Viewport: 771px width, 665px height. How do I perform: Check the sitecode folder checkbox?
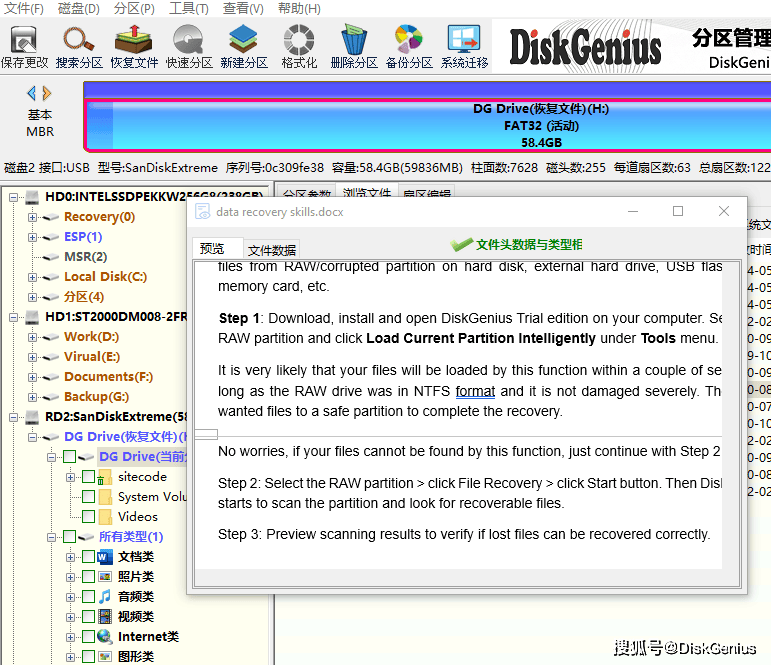tap(89, 477)
